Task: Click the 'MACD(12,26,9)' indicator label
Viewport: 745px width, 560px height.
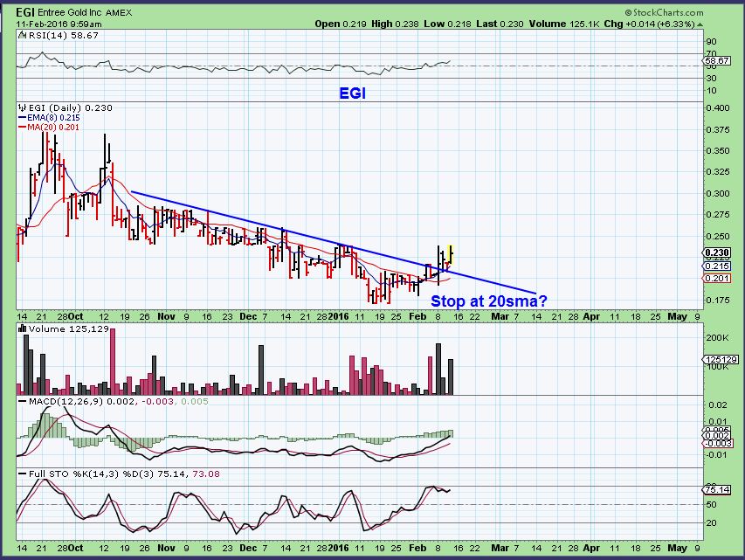Action: point(66,401)
